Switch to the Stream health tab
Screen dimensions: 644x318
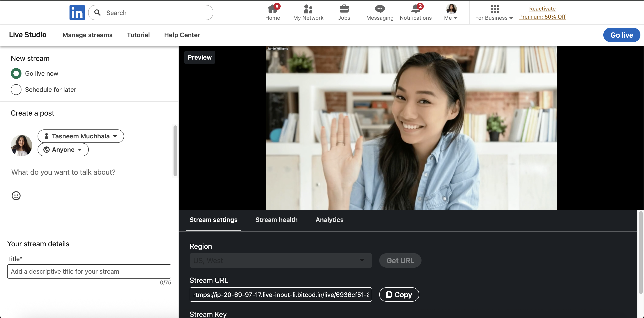coord(276,220)
